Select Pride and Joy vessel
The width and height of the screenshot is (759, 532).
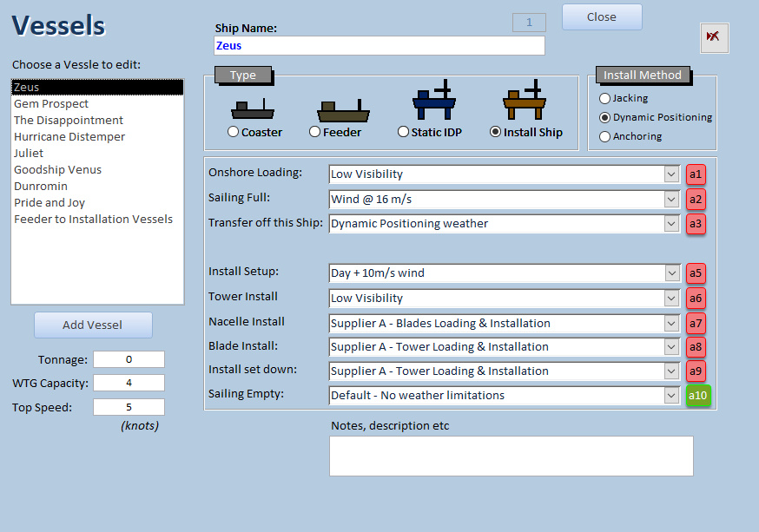click(97, 202)
